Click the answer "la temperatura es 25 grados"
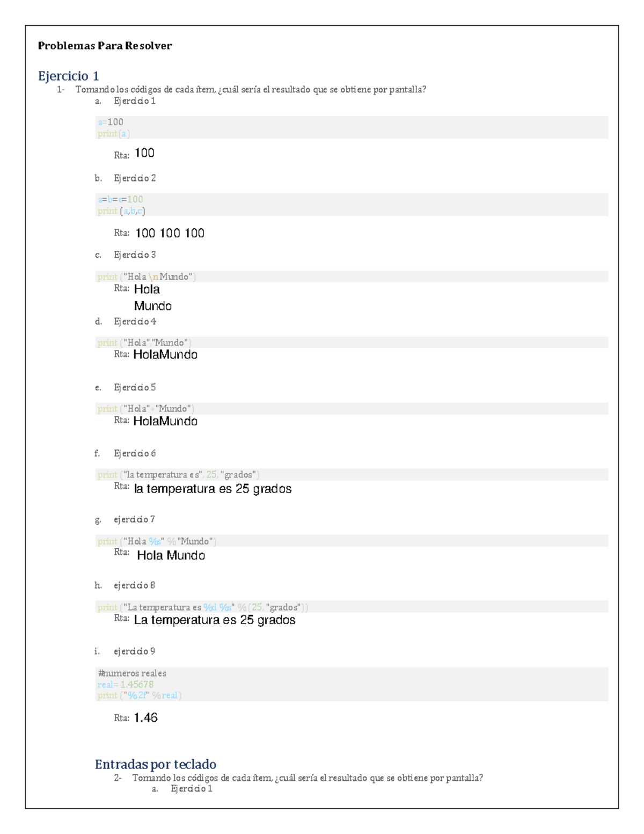644x834 pixels. pyautogui.click(x=213, y=489)
